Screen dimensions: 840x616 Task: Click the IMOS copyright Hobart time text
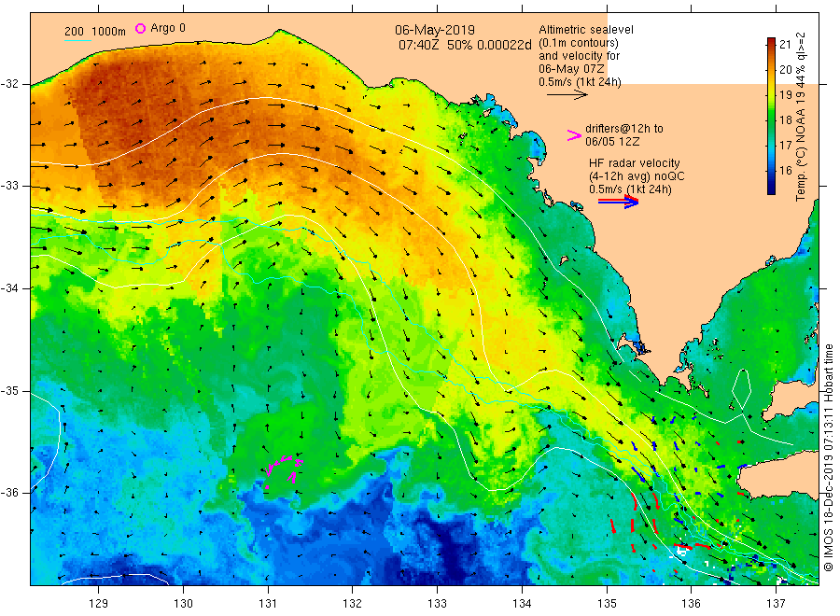[x=828, y=457]
